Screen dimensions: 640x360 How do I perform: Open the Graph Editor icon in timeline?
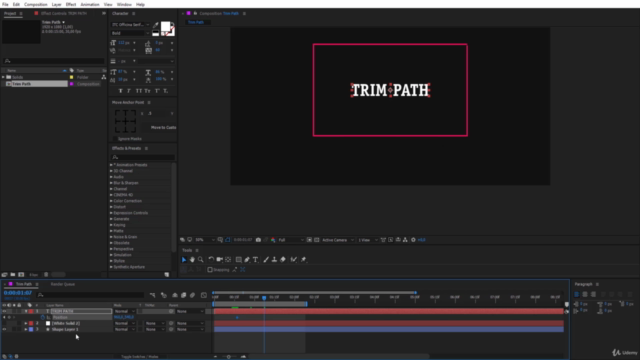(x=204, y=295)
